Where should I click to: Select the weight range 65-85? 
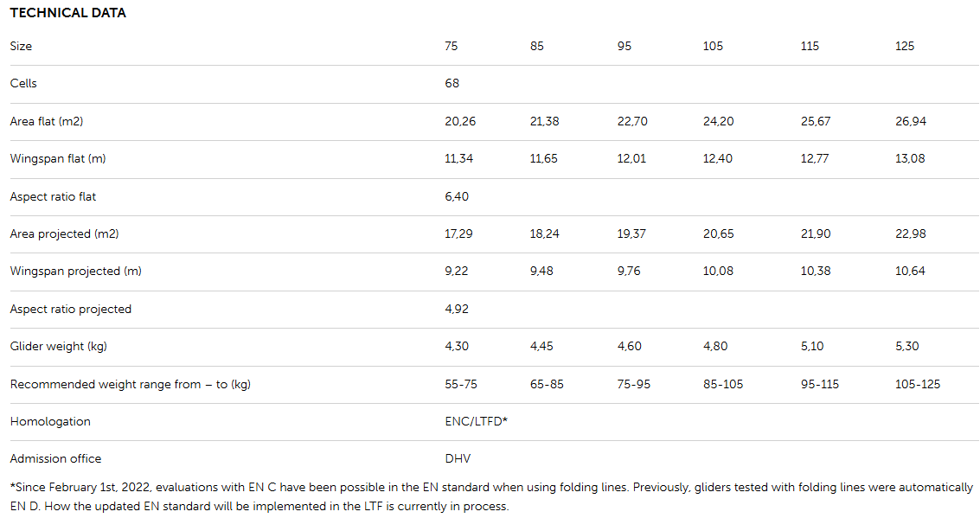[x=547, y=384]
